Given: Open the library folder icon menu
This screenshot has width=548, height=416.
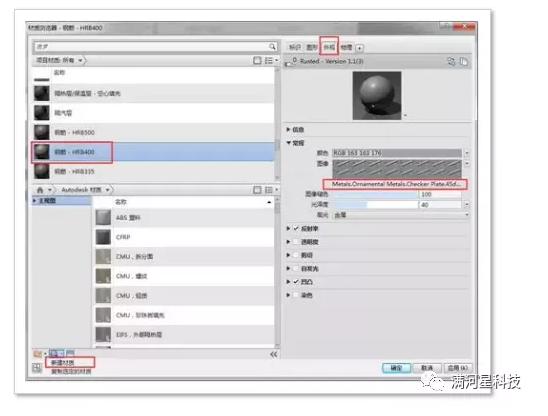Looking at the screenshot, I should pos(39,353).
